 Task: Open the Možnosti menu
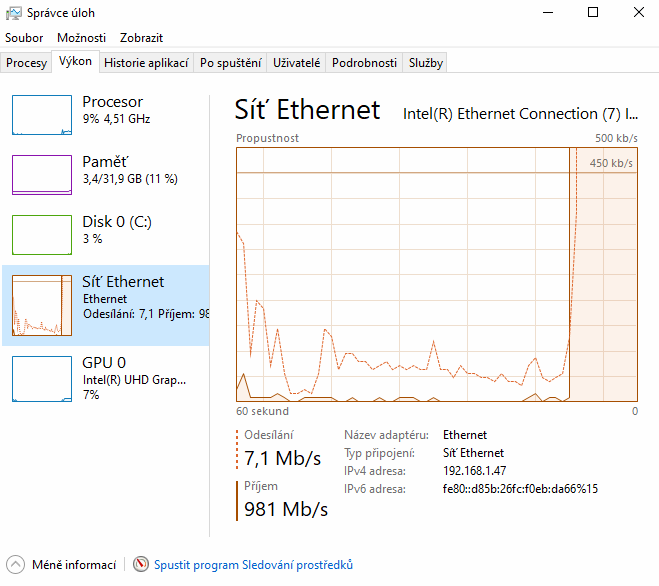(x=81, y=37)
